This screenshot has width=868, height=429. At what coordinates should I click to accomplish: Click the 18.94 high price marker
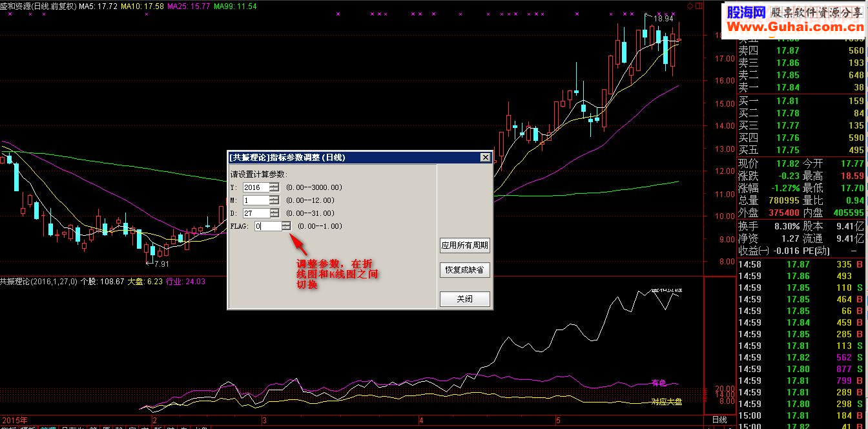(x=663, y=19)
